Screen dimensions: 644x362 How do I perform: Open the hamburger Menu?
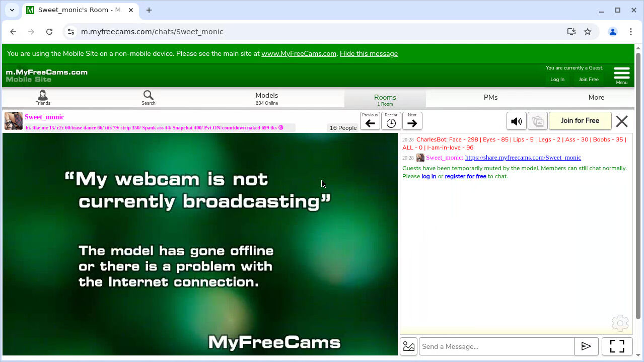click(622, 74)
